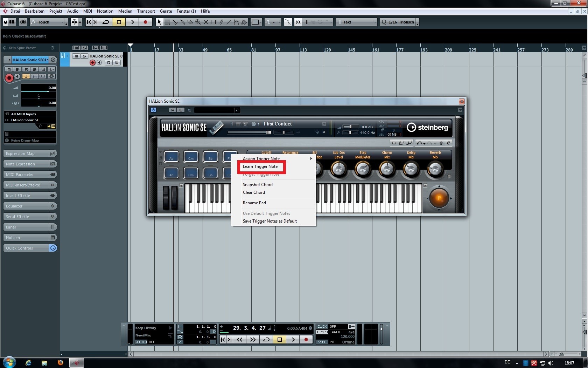588x368 pixels.
Task: Toggle Solo on track list HALion track
Action: (84, 56)
